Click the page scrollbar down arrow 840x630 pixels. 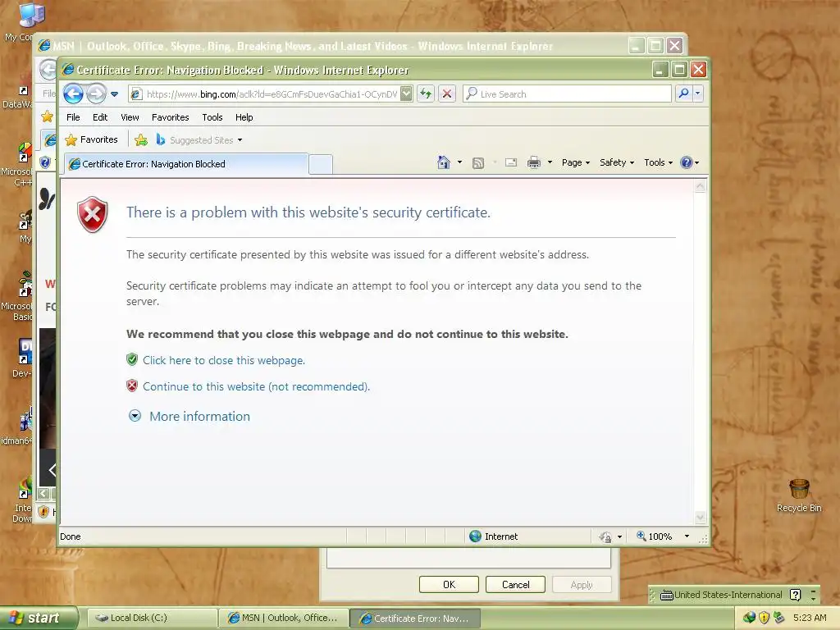point(701,517)
